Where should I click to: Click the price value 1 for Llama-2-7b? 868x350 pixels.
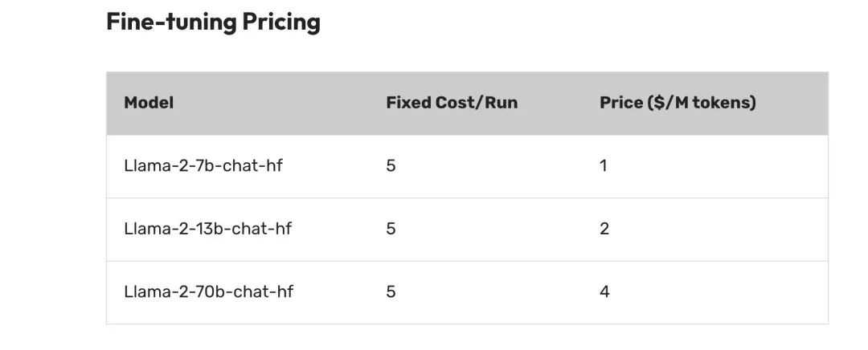[604, 166]
